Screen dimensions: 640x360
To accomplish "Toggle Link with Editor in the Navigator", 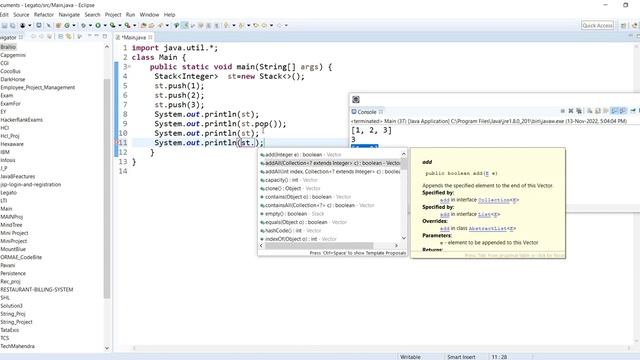I will 69,37.
